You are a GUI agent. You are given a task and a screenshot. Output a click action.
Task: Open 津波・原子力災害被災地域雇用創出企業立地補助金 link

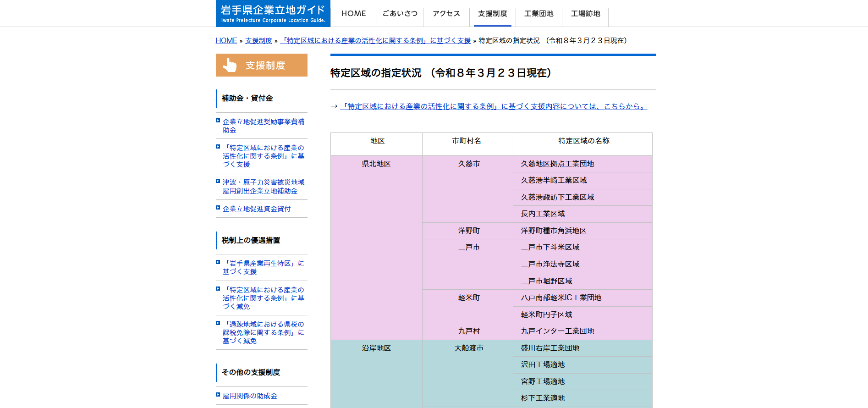coord(264,187)
